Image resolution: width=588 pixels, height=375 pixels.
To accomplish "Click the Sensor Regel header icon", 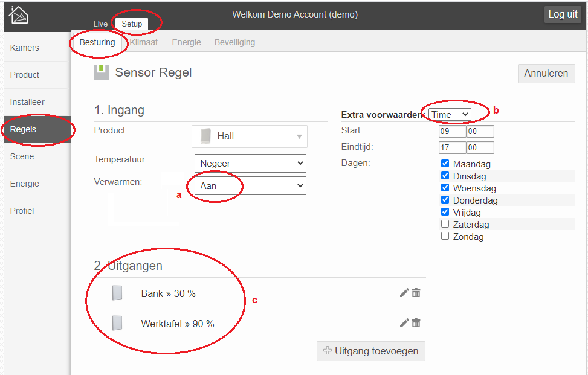I will [x=102, y=72].
